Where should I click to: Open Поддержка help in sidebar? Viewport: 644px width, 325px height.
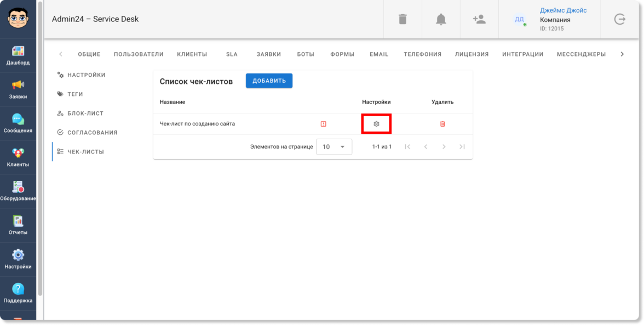pyautogui.click(x=18, y=293)
